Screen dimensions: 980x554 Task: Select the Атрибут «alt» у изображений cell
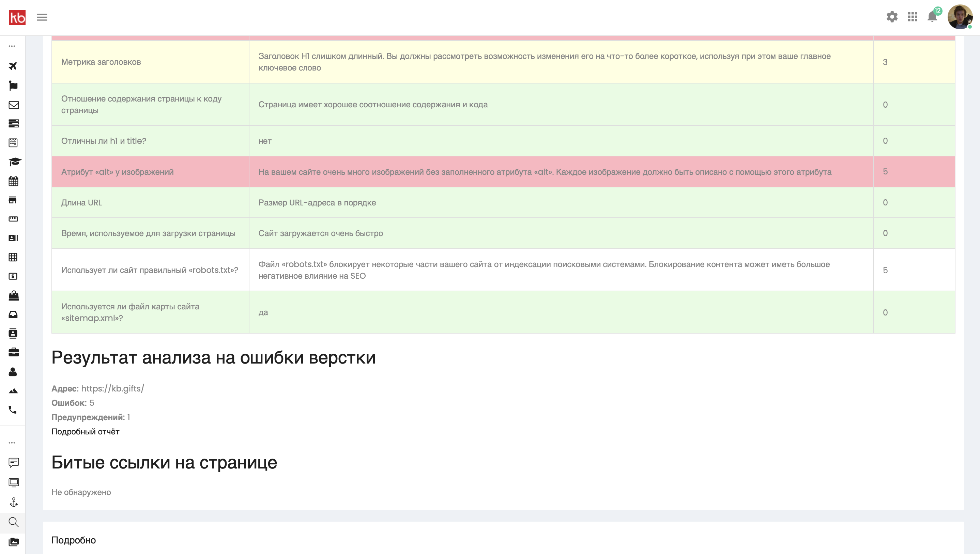click(150, 172)
